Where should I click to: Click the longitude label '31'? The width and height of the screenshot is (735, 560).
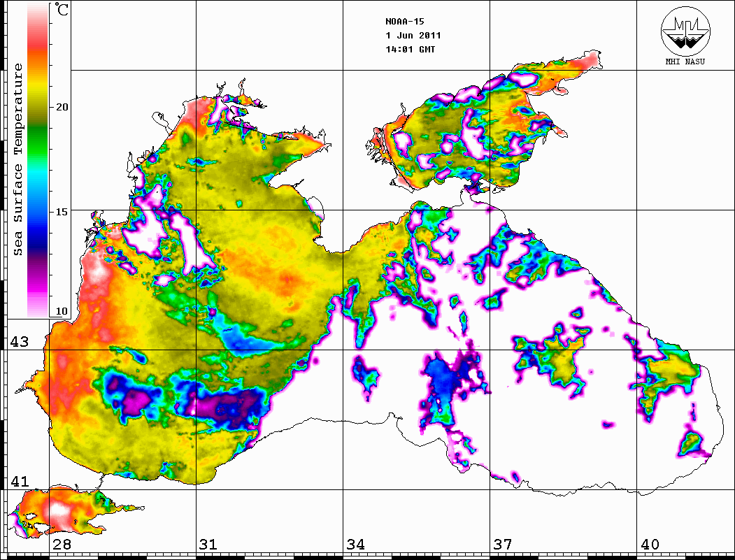coord(208,544)
